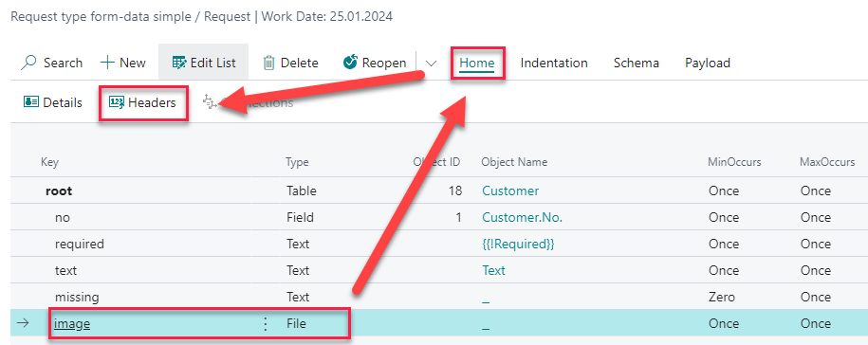Click the File type cell

(296, 324)
